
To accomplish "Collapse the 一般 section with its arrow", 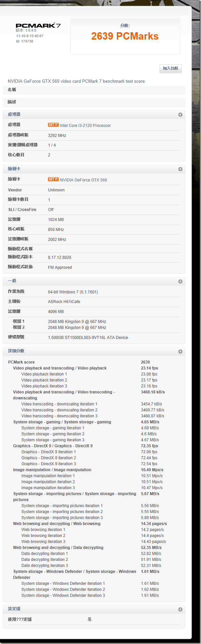I will [x=180, y=281].
